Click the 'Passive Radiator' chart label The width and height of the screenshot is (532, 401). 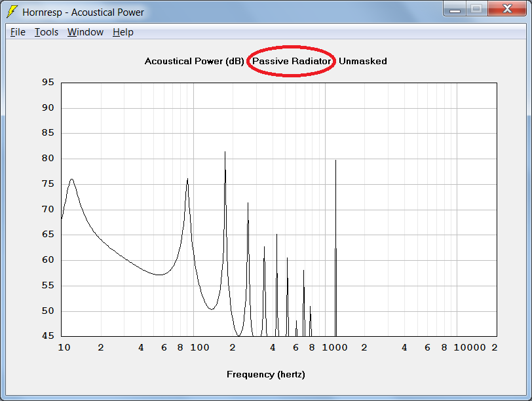[x=292, y=61]
